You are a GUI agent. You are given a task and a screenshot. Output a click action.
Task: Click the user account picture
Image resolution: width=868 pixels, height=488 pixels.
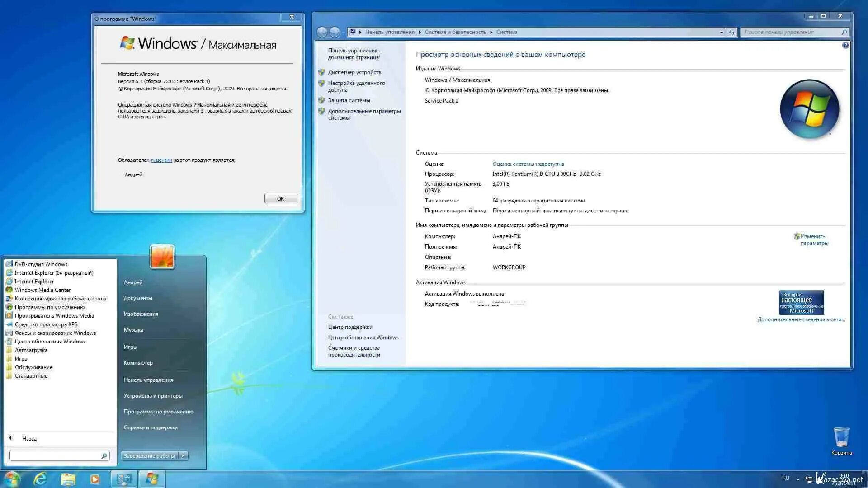(162, 257)
